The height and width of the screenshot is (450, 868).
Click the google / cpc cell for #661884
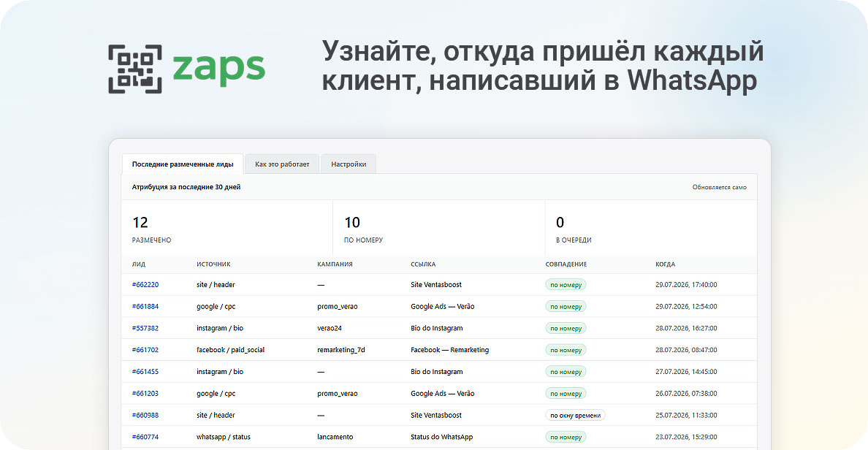pos(216,306)
